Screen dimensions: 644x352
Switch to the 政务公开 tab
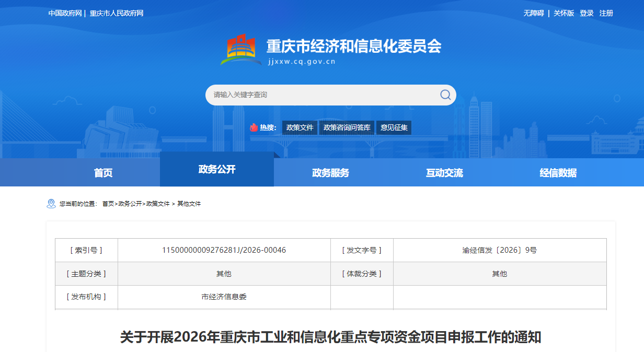tap(217, 169)
